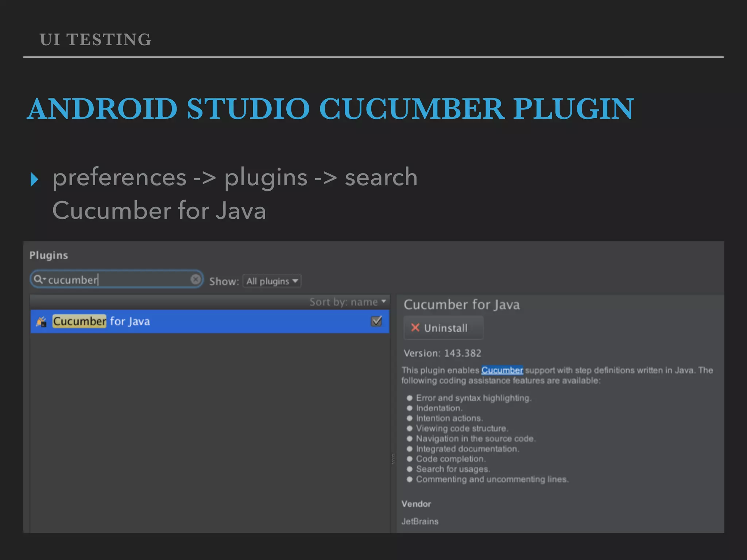Open the Show All plugins dropdown
The width and height of the screenshot is (747, 560).
tap(272, 281)
